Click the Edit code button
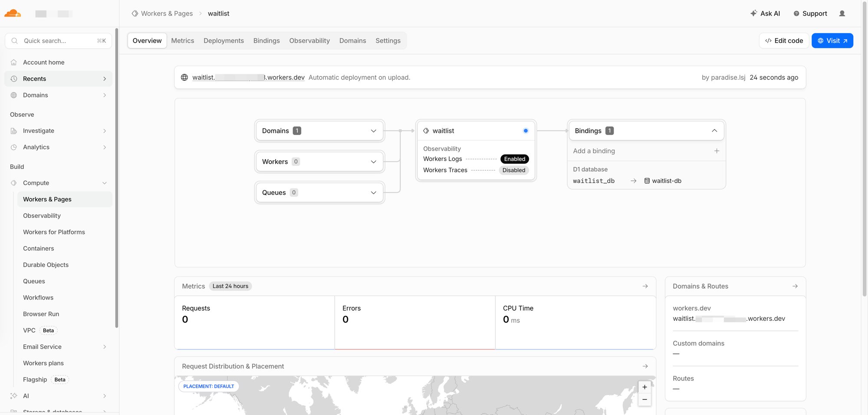Viewport: 868px width, 415px height. point(784,40)
